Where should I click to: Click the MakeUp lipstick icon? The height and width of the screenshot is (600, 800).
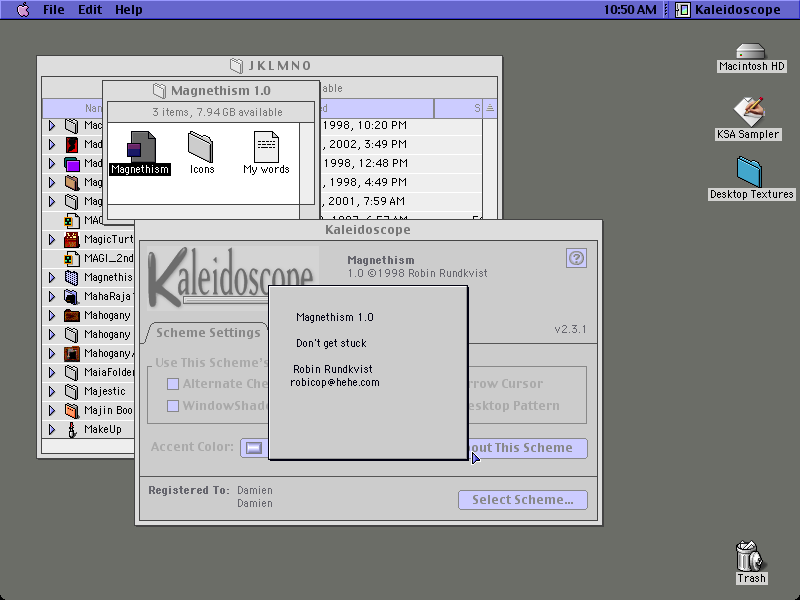(72, 430)
